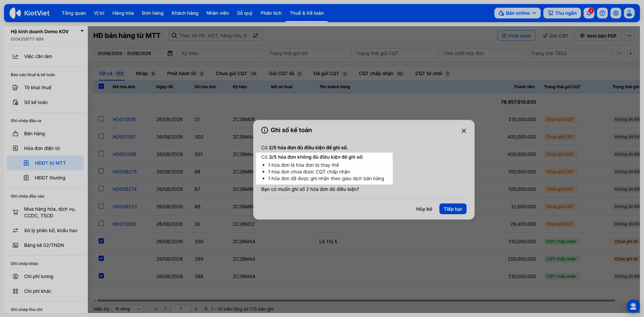Image resolution: width=644 pixels, height=317 pixels.
Task: Open the chat support bubble icon
Action: [633, 306]
